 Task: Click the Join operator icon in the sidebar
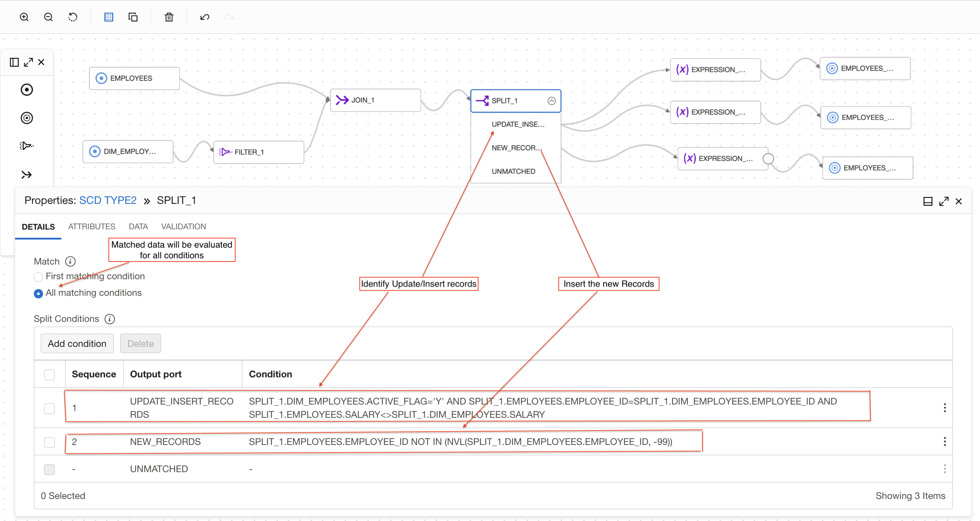(x=26, y=175)
